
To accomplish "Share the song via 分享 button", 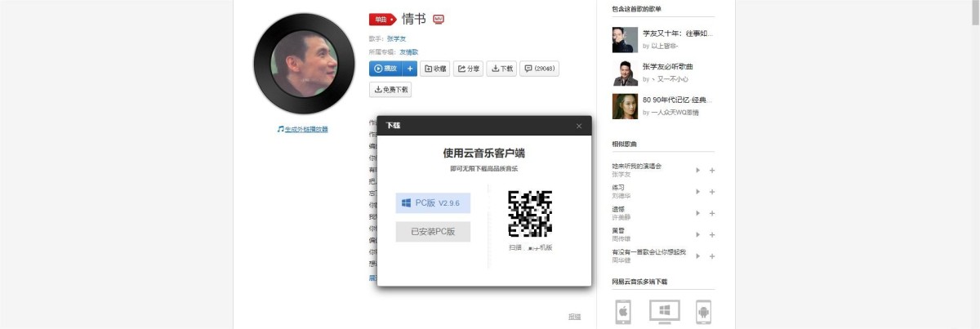I will pyautogui.click(x=468, y=69).
